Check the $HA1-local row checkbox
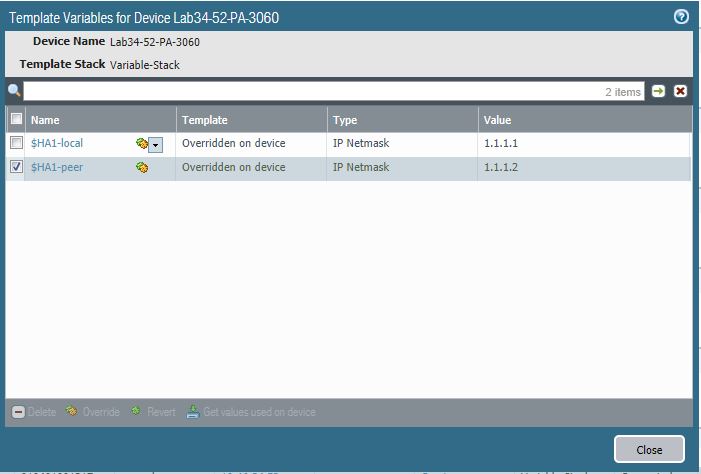 pyautogui.click(x=16, y=144)
